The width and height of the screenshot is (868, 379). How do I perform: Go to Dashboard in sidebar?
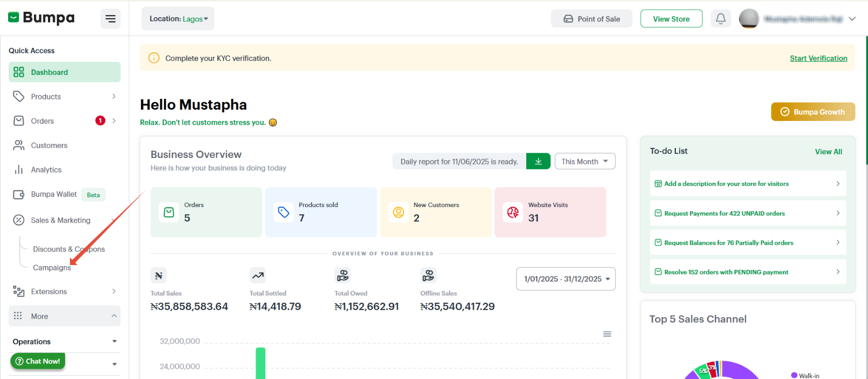65,72
